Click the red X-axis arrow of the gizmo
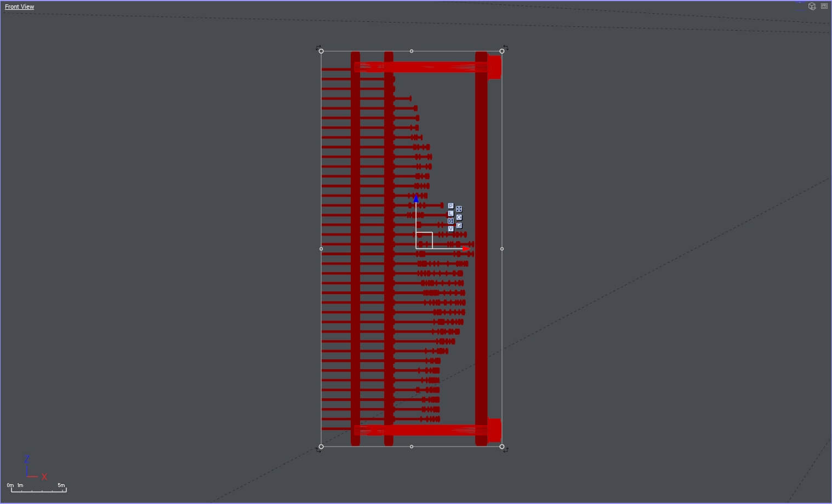 pos(465,249)
